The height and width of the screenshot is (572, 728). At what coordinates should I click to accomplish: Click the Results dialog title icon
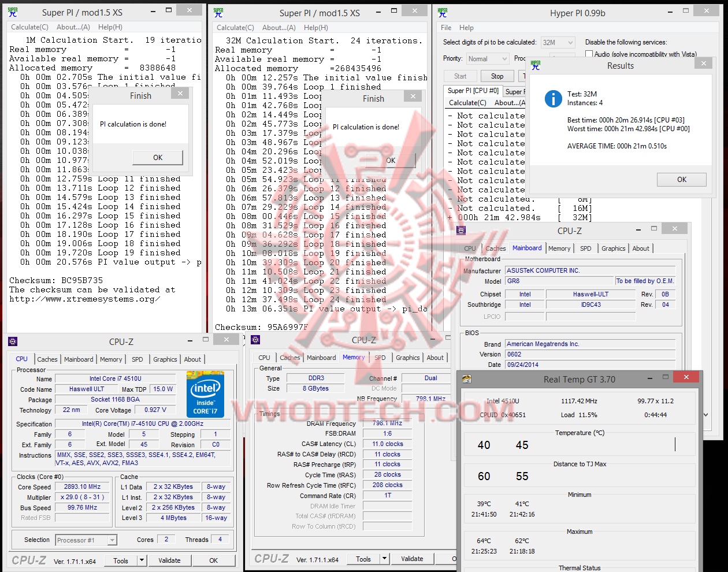pos(536,65)
